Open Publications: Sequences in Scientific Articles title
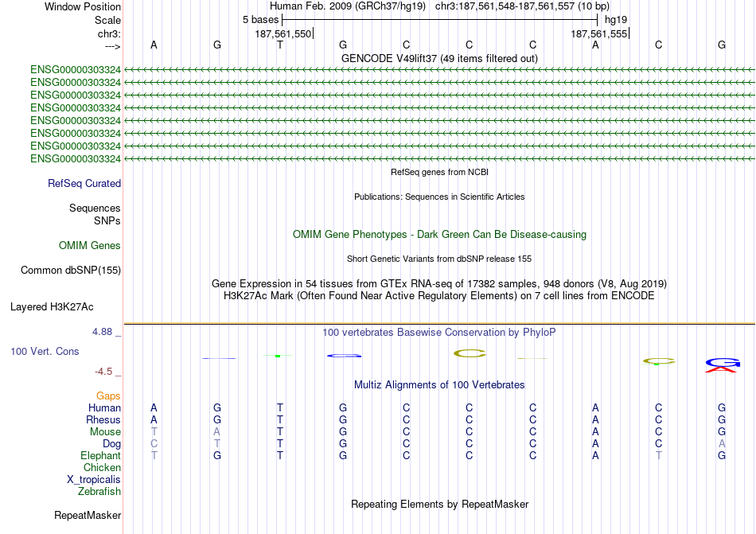The width and height of the screenshot is (756, 534). click(x=439, y=197)
